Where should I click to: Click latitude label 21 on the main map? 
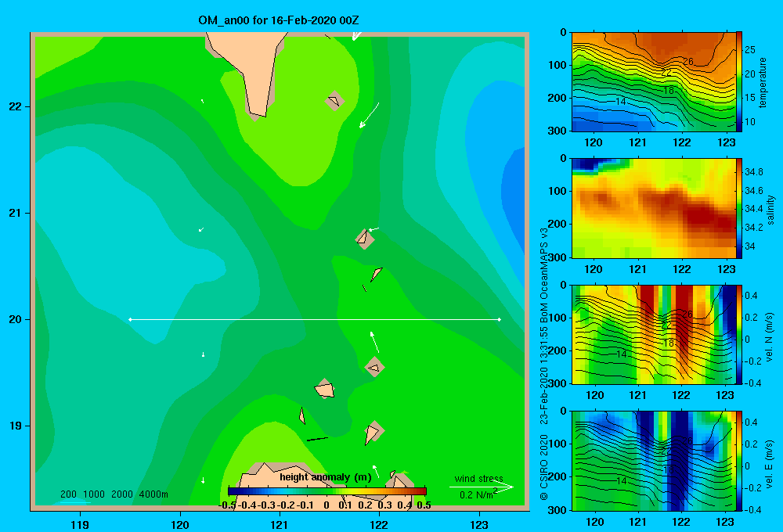coord(16,213)
